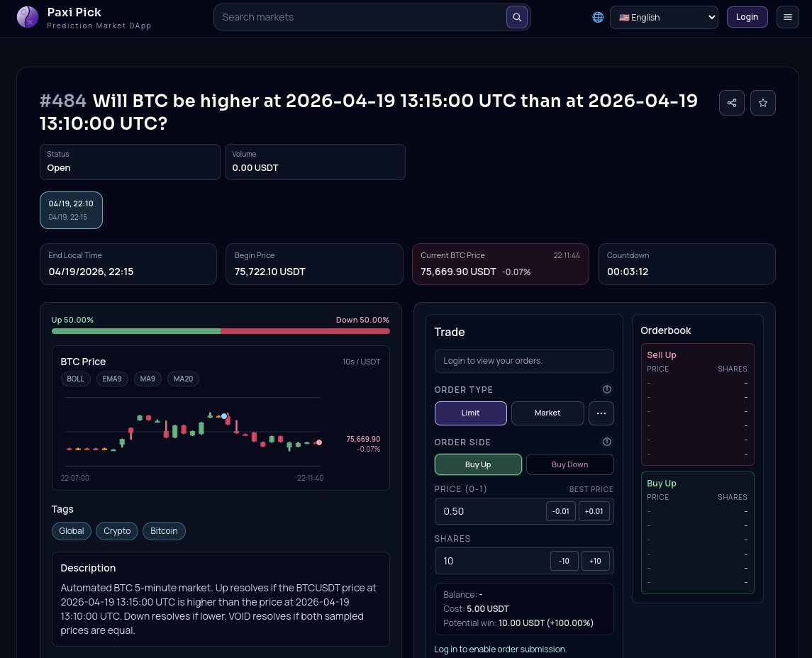
Task: Click the Paxi Pick logo icon
Action: (28, 17)
